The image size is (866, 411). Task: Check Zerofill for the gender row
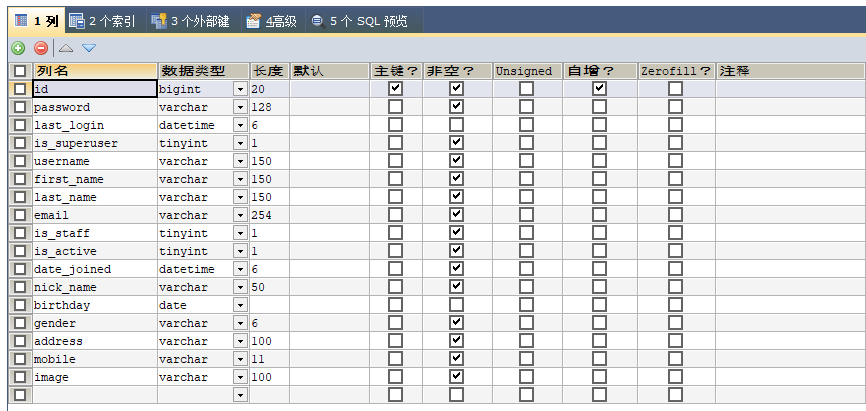click(675, 323)
